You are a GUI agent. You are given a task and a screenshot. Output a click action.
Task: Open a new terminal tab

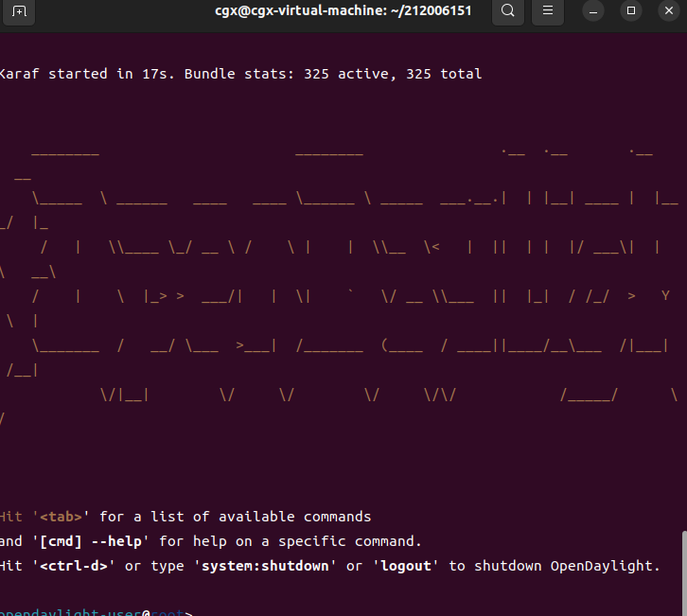tap(19, 11)
